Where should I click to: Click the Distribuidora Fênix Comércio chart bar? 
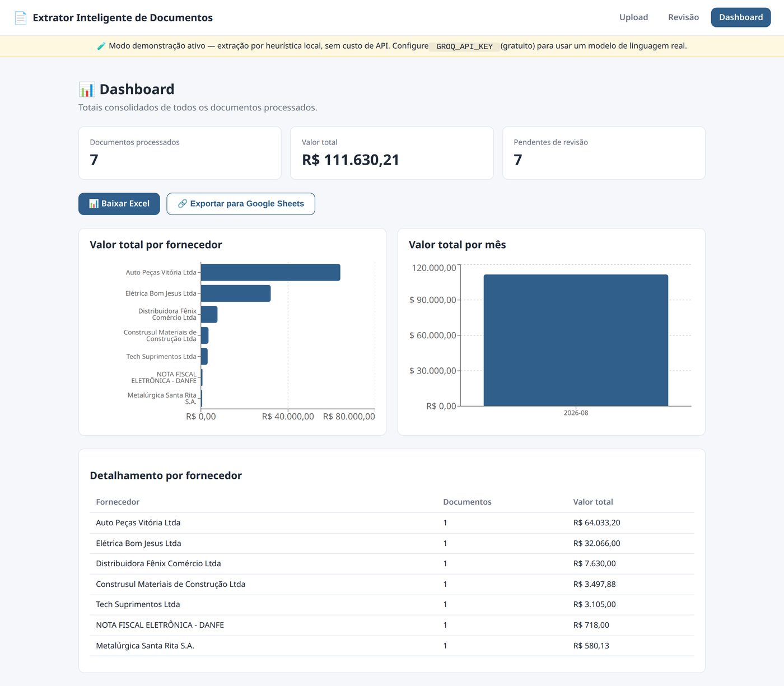pos(209,314)
